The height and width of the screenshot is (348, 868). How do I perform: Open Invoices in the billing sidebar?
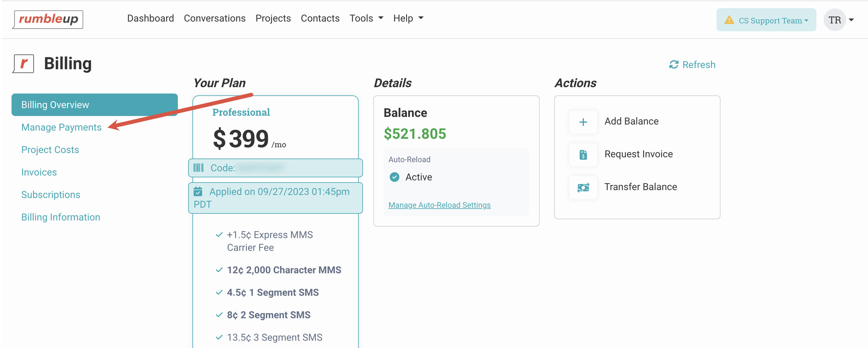point(39,172)
